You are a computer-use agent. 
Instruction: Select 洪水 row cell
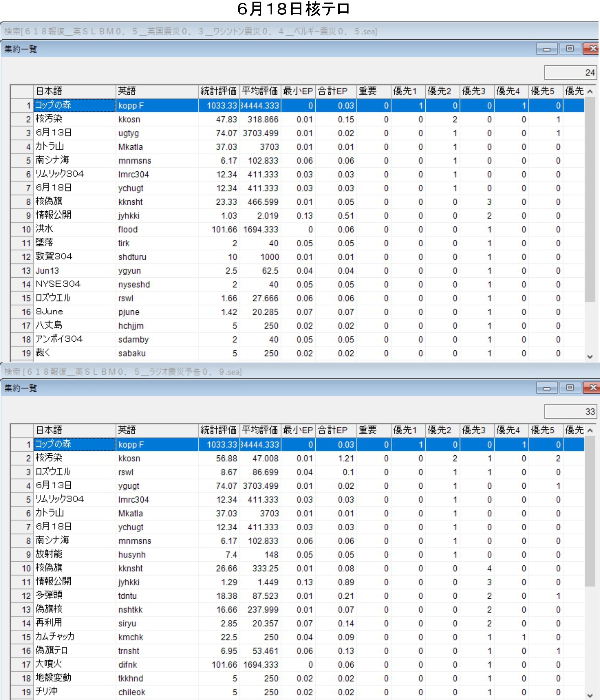[75, 229]
